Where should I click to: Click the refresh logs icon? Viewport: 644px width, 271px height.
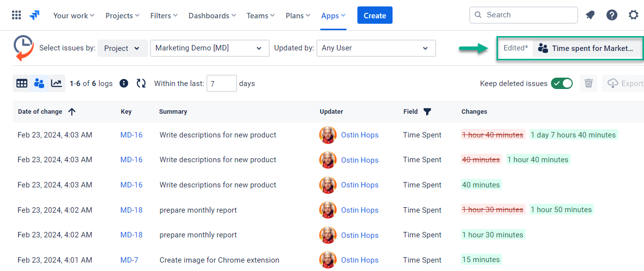141,84
